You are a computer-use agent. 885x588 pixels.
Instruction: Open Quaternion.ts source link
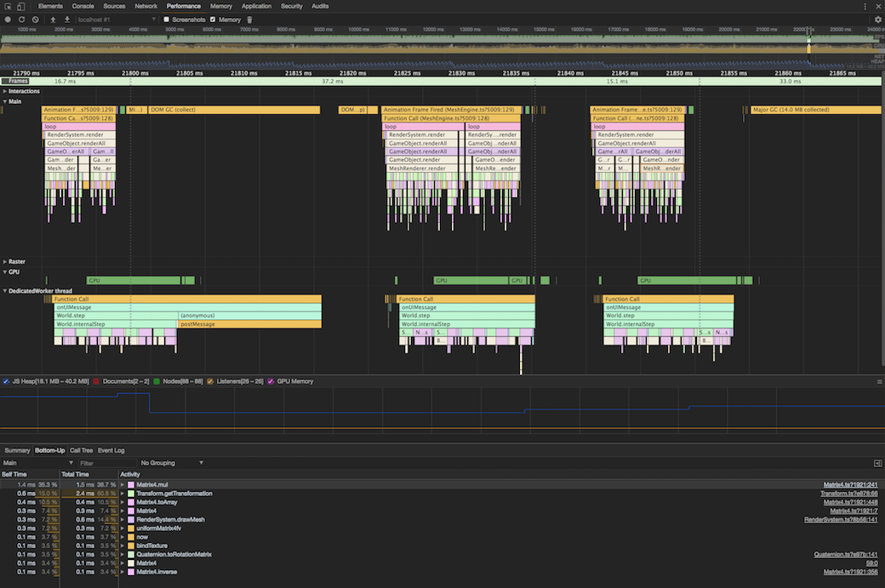coord(846,555)
